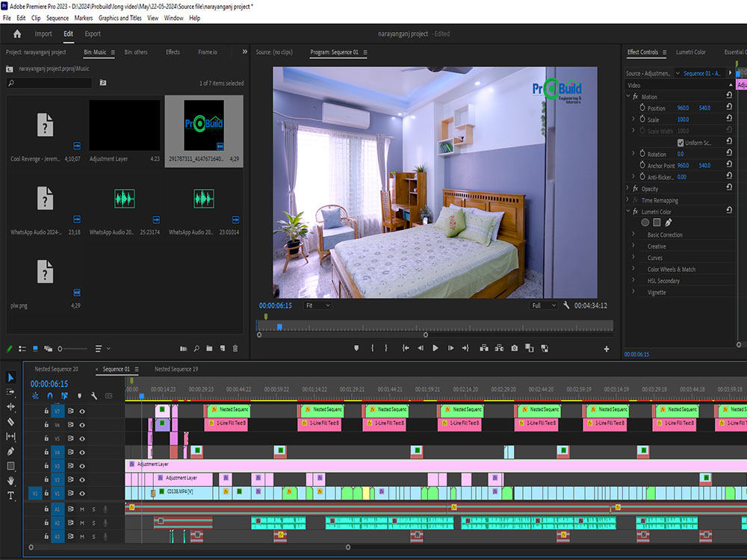Viewport: 747px width, 560px height.
Task: Hide track V7 with the eye icon
Action: click(x=82, y=411)
